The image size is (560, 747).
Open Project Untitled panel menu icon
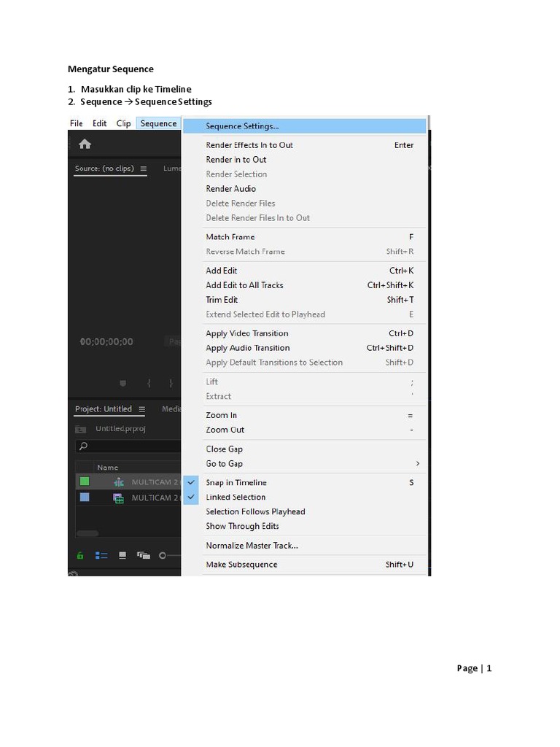141,409
